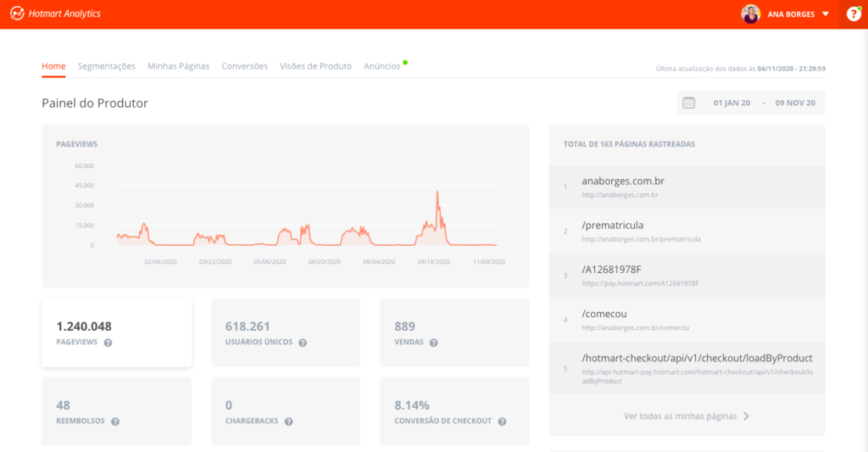Viewport: 868px width, 452px height.
Task: Click the PAGEVIEWS chart title
Action: click(76, 144)
